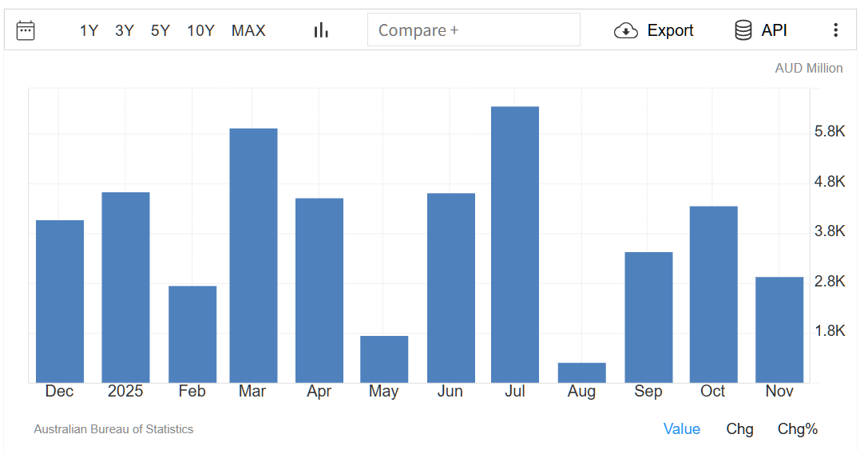The height and width of the screenshot is (450, 868).
Task: Open the three-dot more options menu
Action: pyautogui.click(x=835, y=30)
